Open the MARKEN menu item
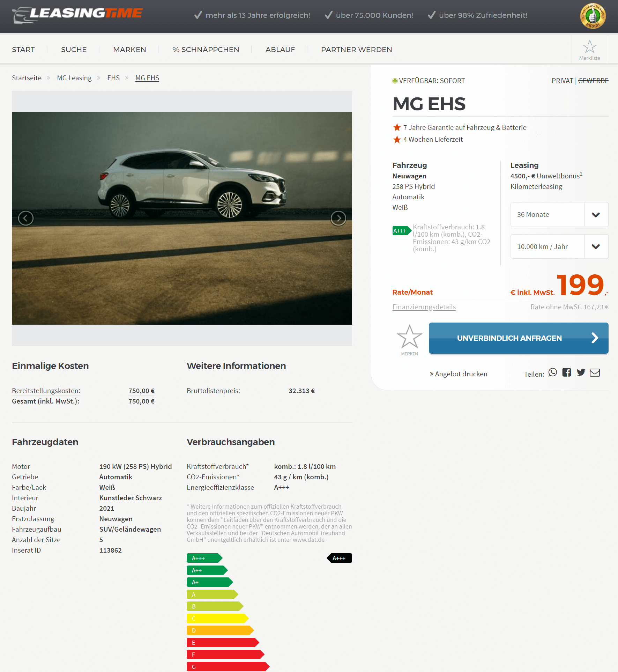618x672 pixels. point(129,50)
